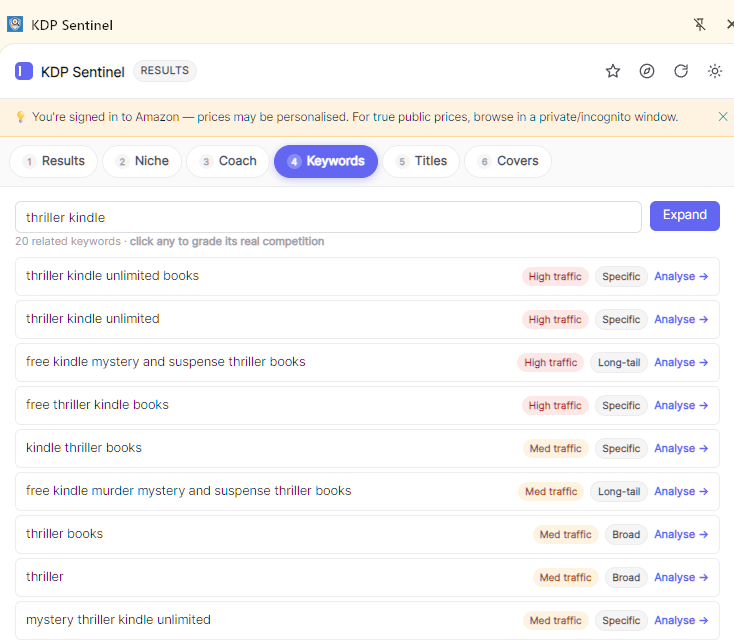
Task: Switch to the Coach tab
Action: tap(228, 161)
